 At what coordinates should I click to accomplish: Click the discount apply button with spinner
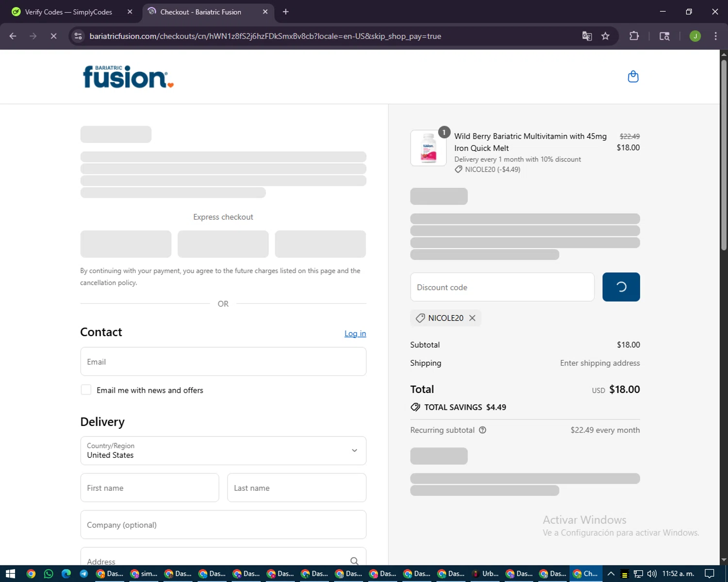click(621, 287)
